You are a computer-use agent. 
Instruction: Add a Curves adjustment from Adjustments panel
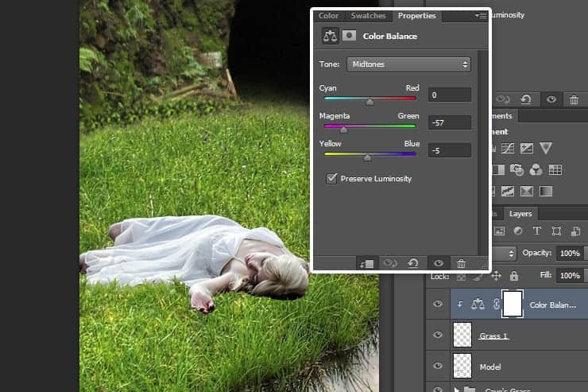pyautogui.click(x=508, y=148)
